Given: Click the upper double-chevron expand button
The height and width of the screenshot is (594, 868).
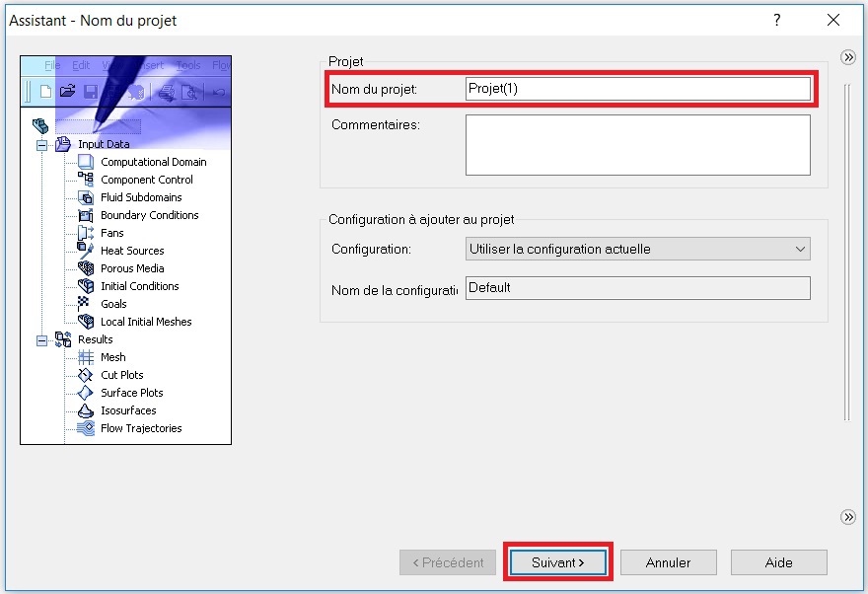Looking at the screenshot, I should 848,57.
